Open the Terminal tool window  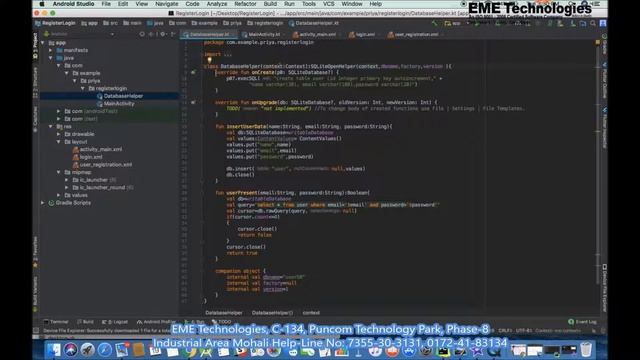pyautogui.click(x=56, y=322)
